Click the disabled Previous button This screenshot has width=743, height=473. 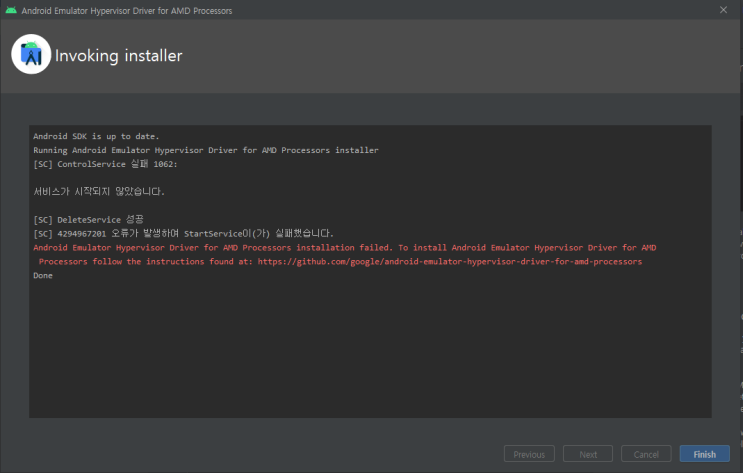click(529, 454)
